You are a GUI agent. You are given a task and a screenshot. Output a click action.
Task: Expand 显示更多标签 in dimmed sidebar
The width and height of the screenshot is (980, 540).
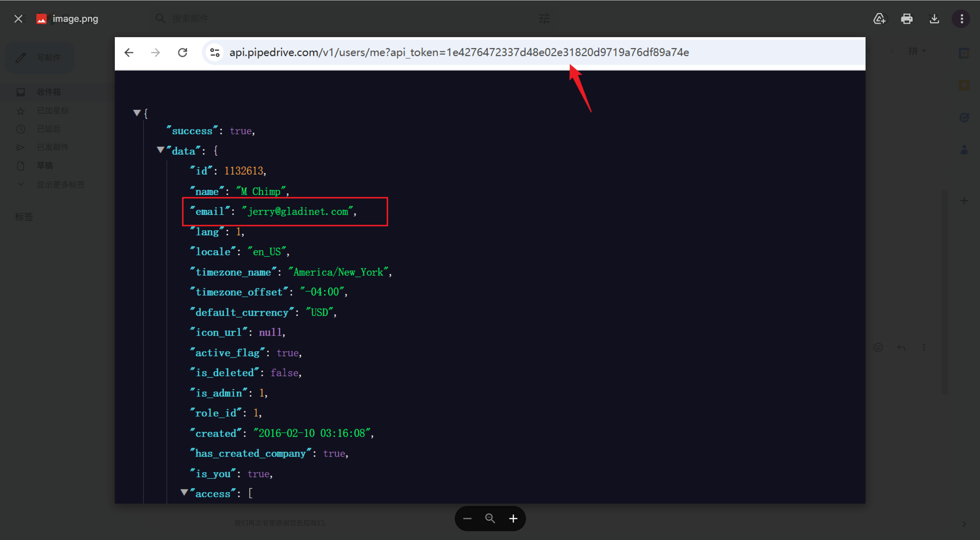tap(60, 185)
